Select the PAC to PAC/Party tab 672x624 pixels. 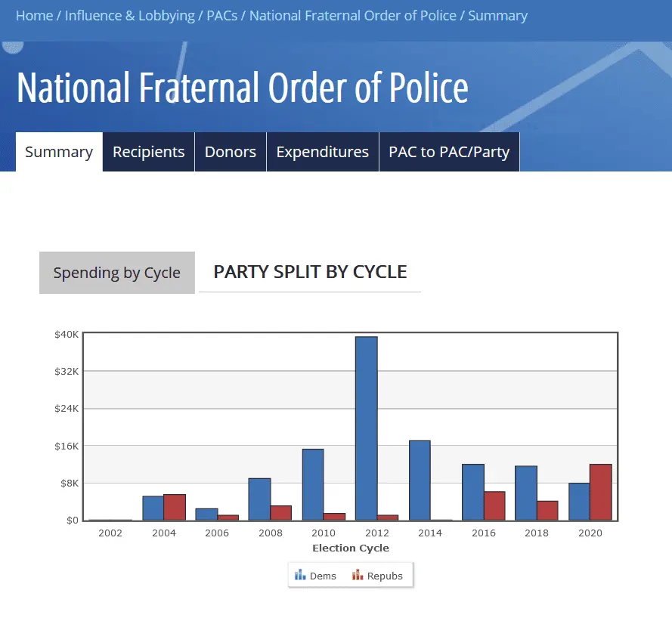point(449,152)
